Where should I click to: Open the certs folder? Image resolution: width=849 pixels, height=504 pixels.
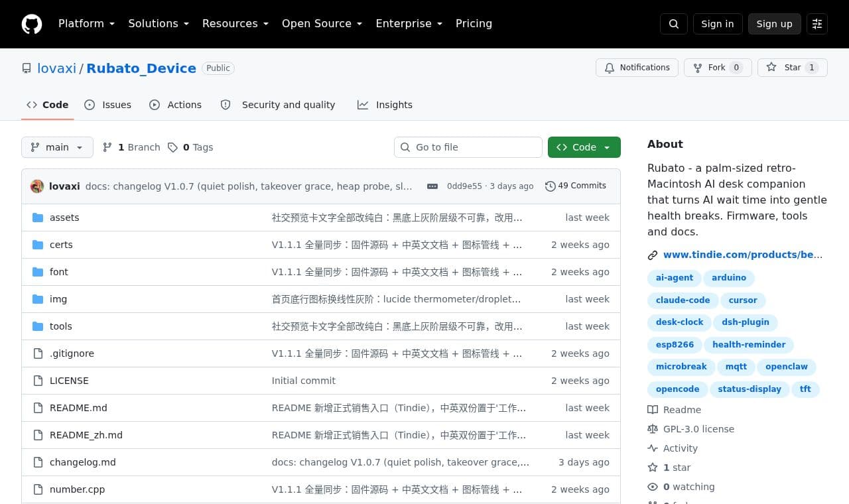click(61, 245)
